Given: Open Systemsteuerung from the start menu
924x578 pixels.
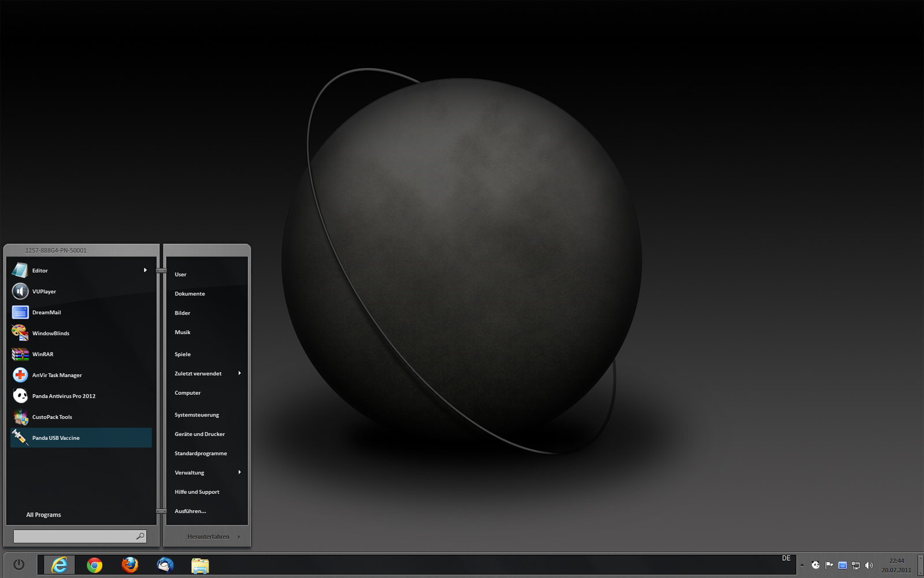Looking at the screenshot, I should coord(197,415).
